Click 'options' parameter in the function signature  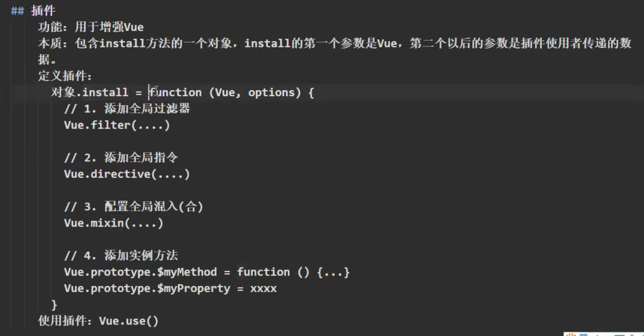(x=271, y=93)
